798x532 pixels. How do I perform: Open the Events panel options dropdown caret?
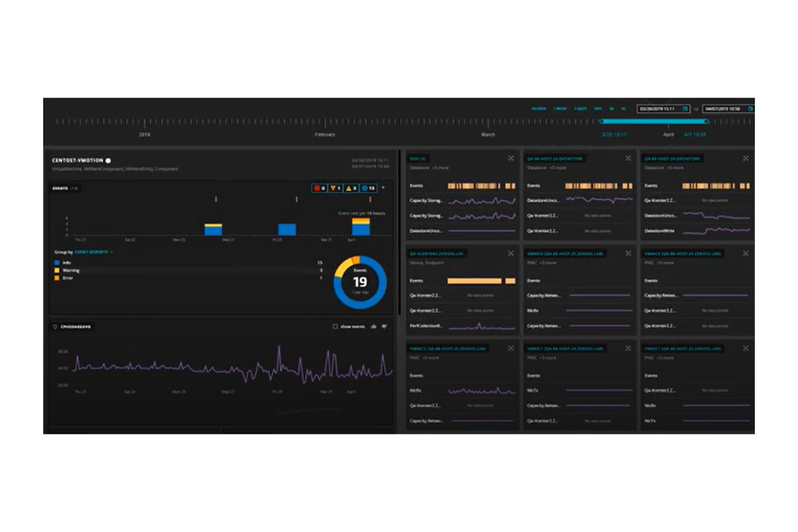click(x=383, y=188)
